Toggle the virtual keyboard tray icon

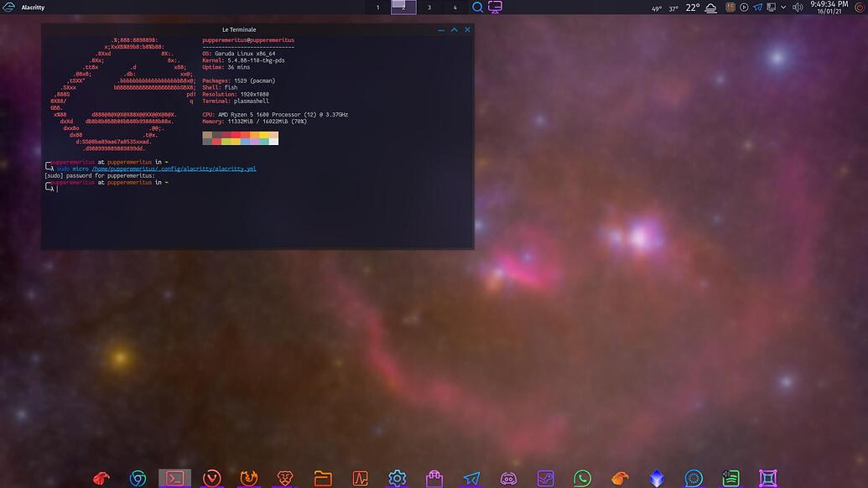pyautogui.click(x=770, y=7)
